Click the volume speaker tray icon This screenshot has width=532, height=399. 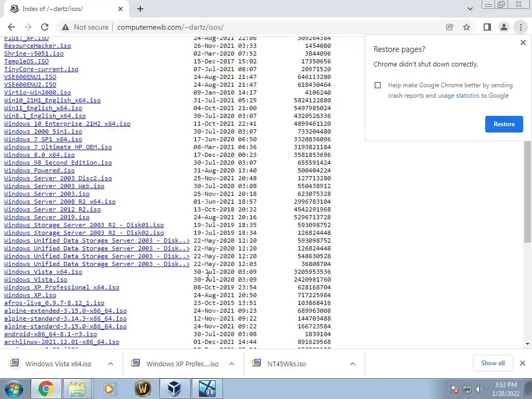pyautogui.click(x=480, y=389)
